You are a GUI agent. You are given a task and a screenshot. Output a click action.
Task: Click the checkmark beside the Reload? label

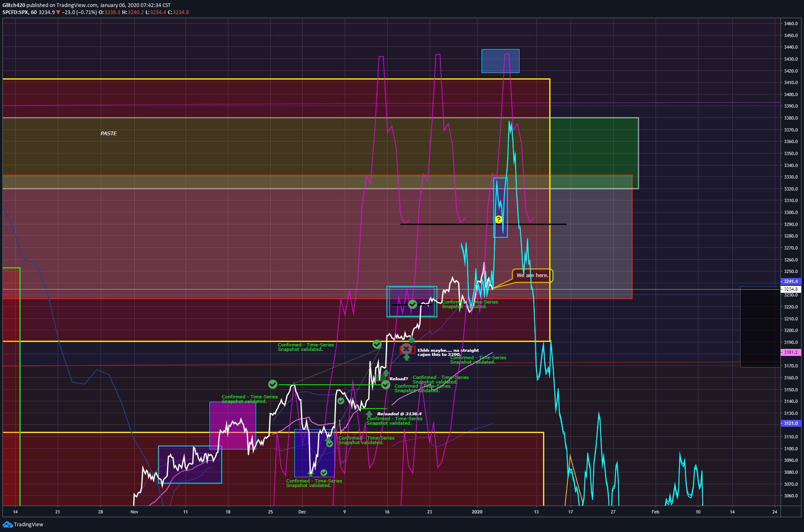point(386,385)
